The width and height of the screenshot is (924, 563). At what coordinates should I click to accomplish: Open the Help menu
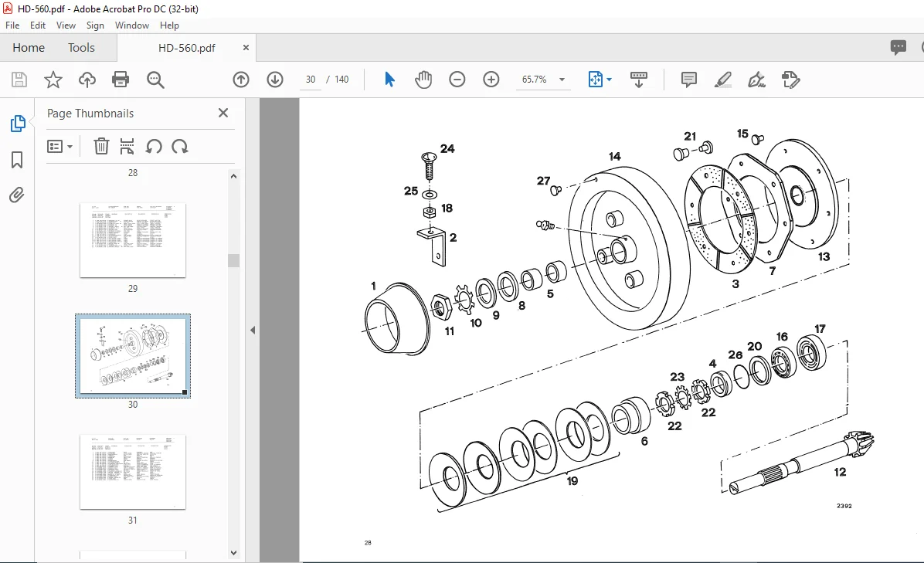169,25
